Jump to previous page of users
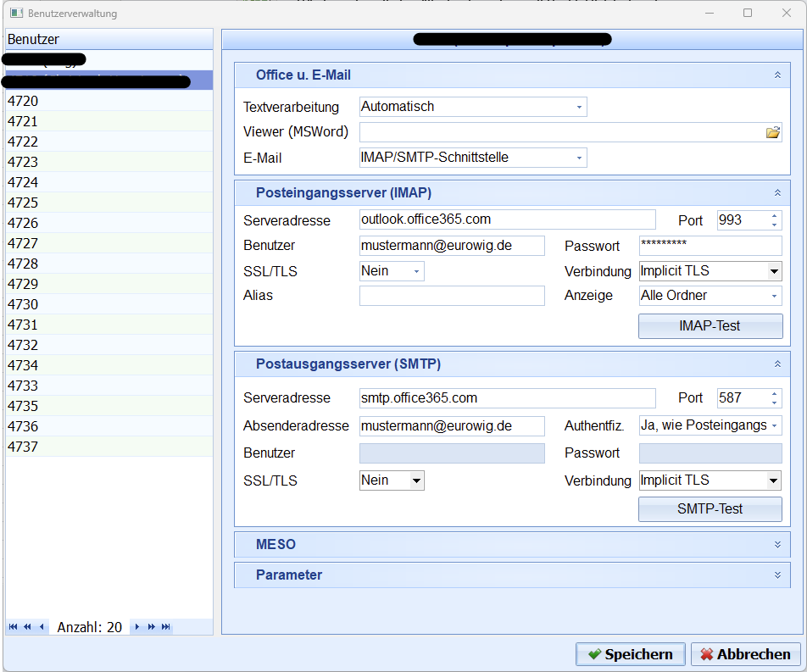 point(27,627)
